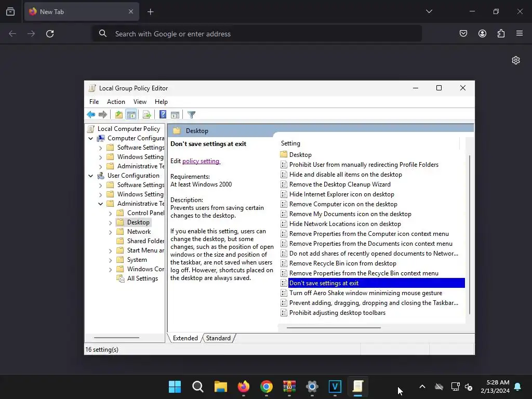
Task: Select Shared Folders tree item
Action: click(x=145, y=241)
